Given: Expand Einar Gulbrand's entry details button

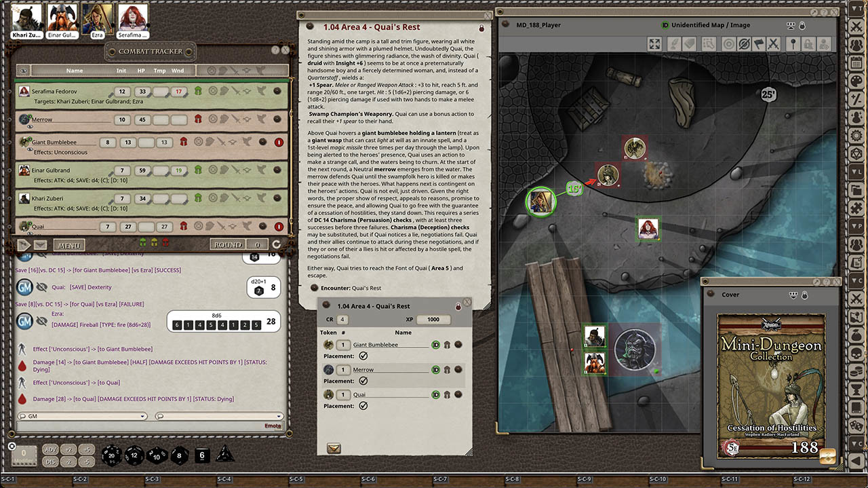Looking at the screenshot, I should click(277, 170).
